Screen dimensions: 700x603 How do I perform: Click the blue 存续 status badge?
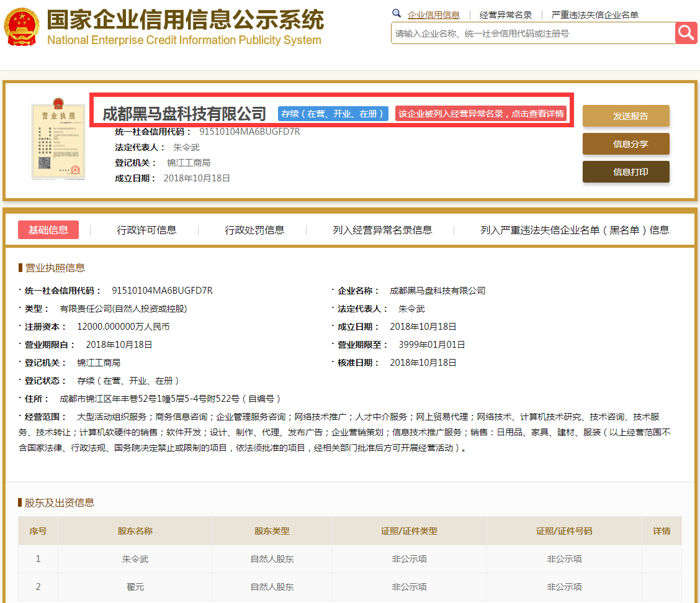[333, 114]
